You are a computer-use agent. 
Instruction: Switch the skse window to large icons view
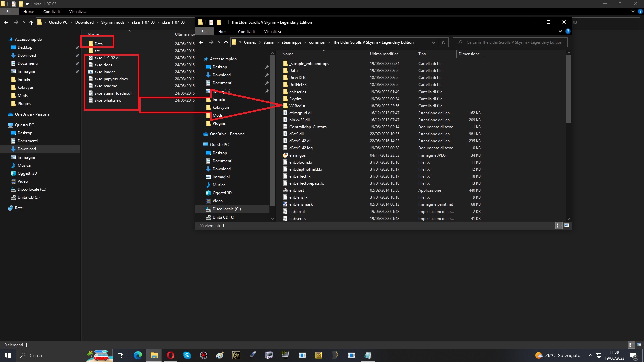[x=639, y=345]
